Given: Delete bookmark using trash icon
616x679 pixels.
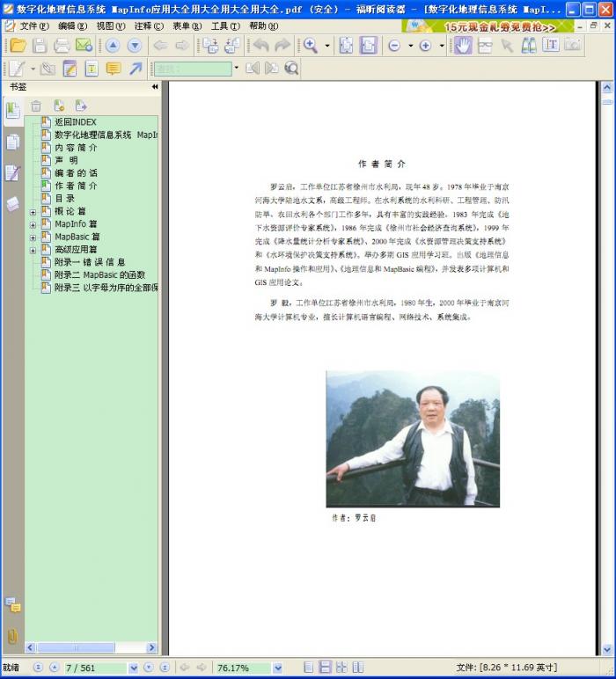Looking at the screenshot, I should pyautogui.click(x=36, y=106).
